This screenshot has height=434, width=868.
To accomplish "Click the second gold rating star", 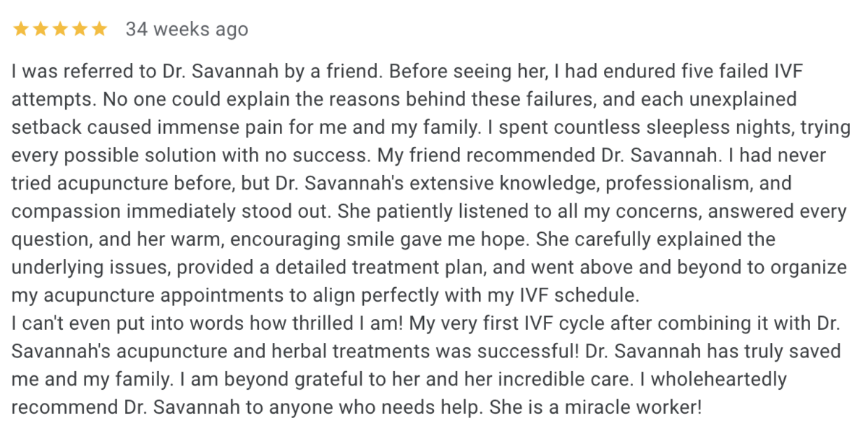I will (x=41, y=29).
